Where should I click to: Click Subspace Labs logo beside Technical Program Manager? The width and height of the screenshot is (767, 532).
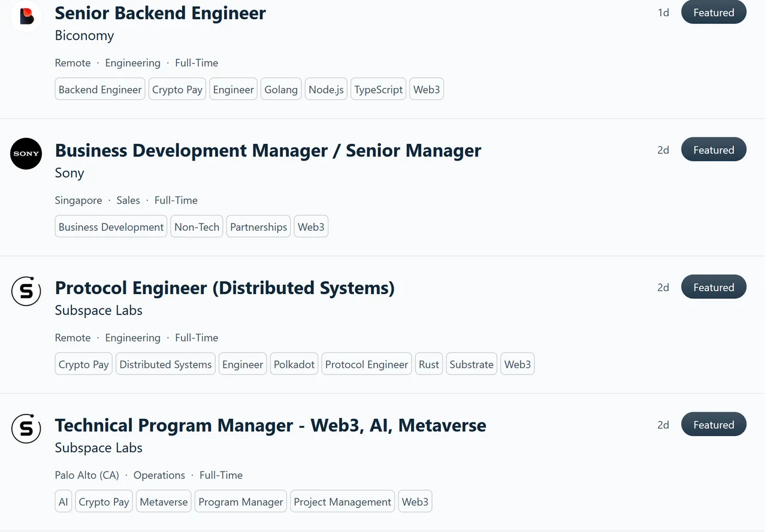click(x=26, y=428)
